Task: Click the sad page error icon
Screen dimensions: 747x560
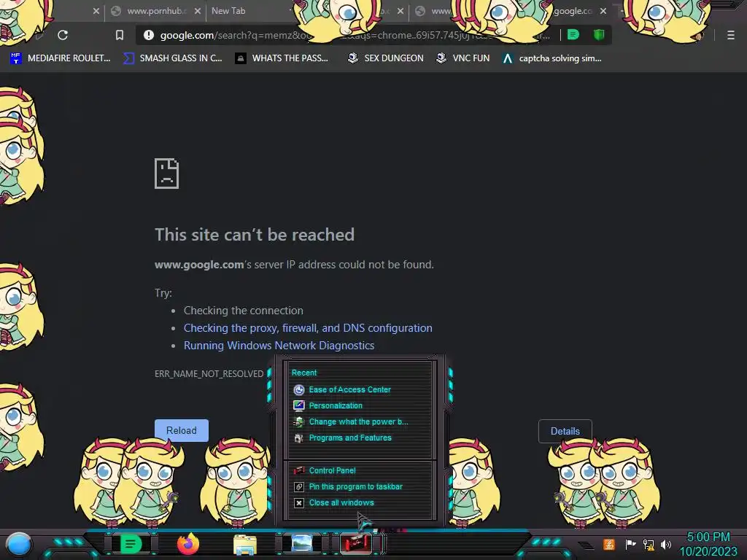Action: coord(167,174)
